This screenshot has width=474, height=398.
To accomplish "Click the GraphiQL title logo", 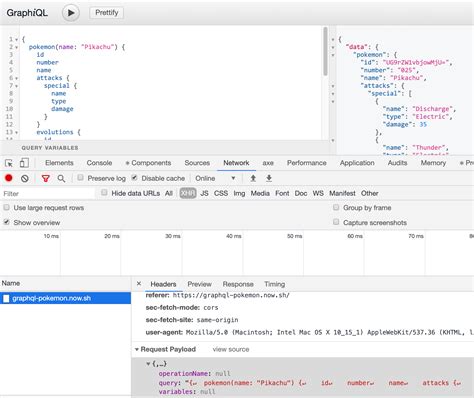I will point(27,13).
